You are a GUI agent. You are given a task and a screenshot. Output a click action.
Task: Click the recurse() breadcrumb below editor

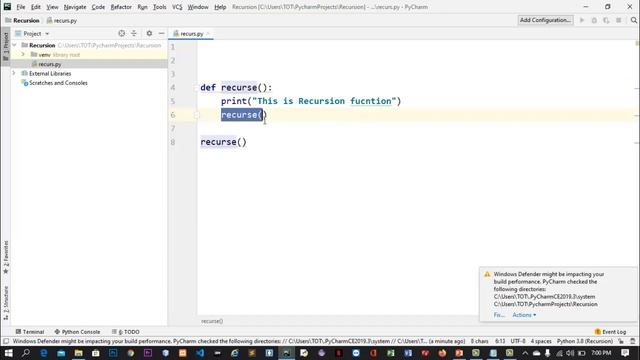pos(212,321)
